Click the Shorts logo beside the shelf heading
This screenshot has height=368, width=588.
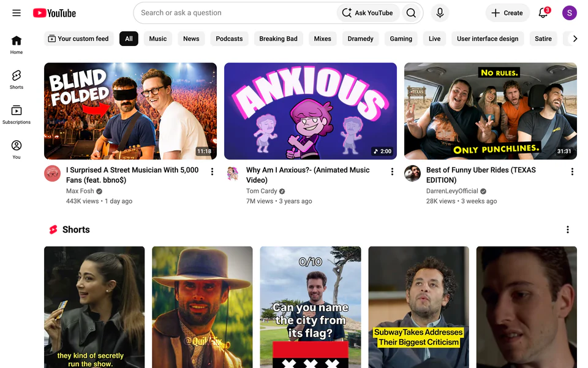[53, 229]
